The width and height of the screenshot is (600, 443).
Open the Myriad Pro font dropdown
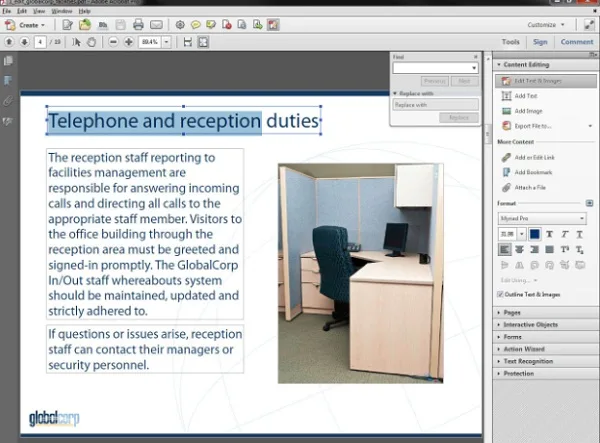tap(542, 218)
